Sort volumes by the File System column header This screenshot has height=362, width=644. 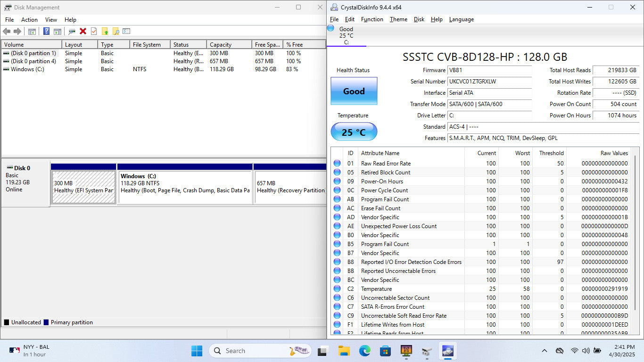point(149,44)
